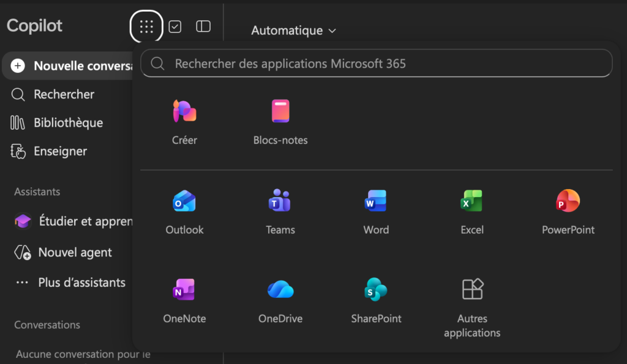Click the checkmark tasks icon
This screenshot has width=627, height=364.
point(175,26)
